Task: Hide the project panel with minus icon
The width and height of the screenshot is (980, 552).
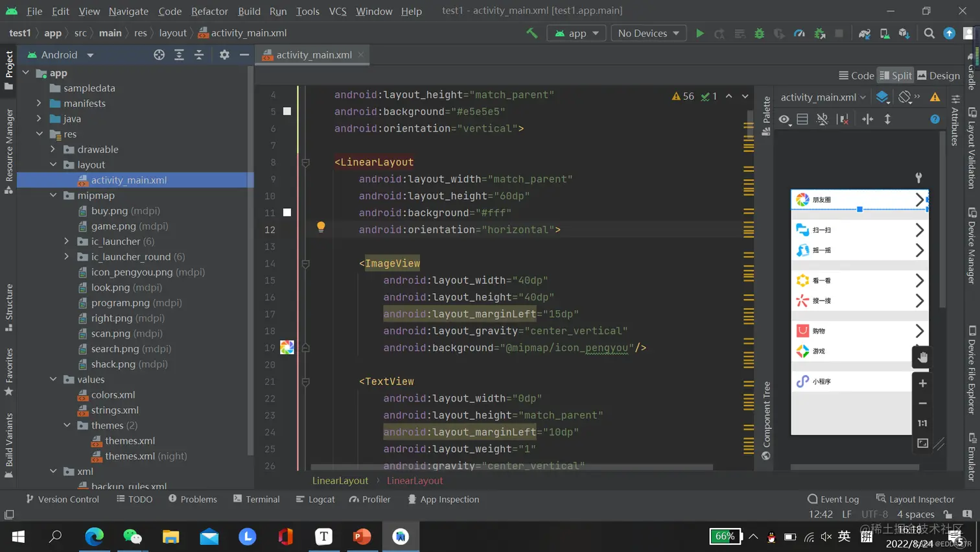Action: click(x=244, y=55)
